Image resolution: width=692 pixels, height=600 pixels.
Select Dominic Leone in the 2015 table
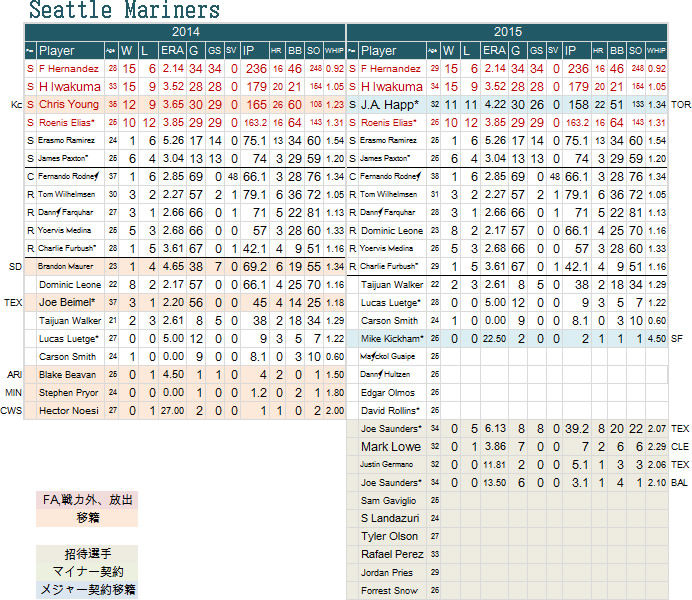pos(392,231)
